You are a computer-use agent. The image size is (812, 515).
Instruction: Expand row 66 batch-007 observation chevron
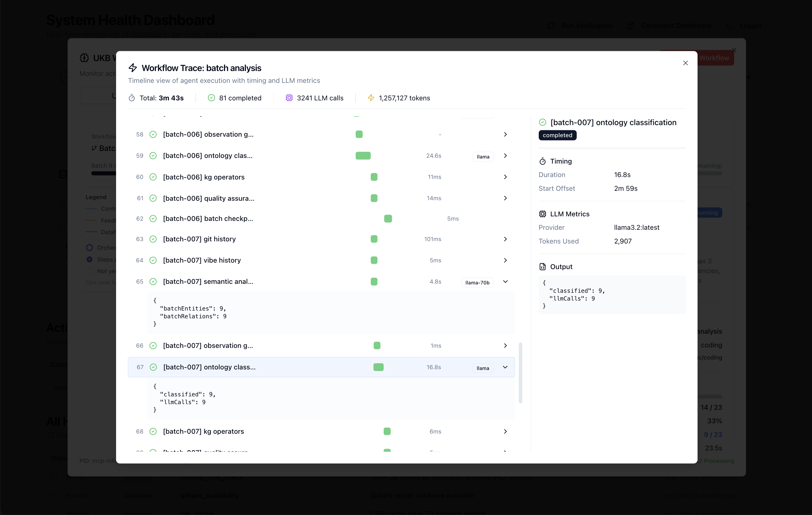pos(505,345)
